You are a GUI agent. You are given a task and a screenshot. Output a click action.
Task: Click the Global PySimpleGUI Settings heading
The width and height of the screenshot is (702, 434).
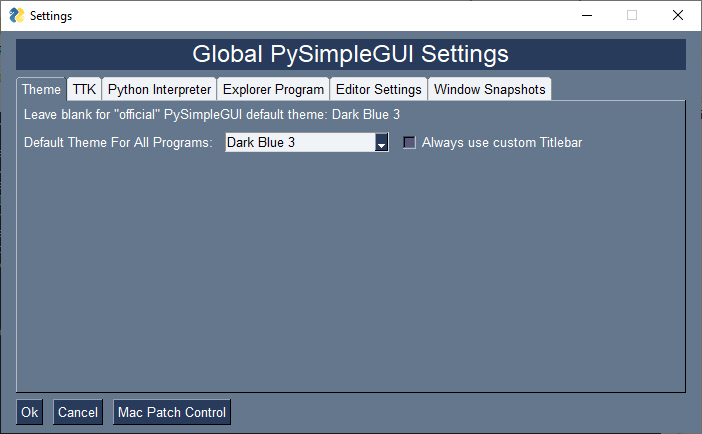[x=350, y=54]
